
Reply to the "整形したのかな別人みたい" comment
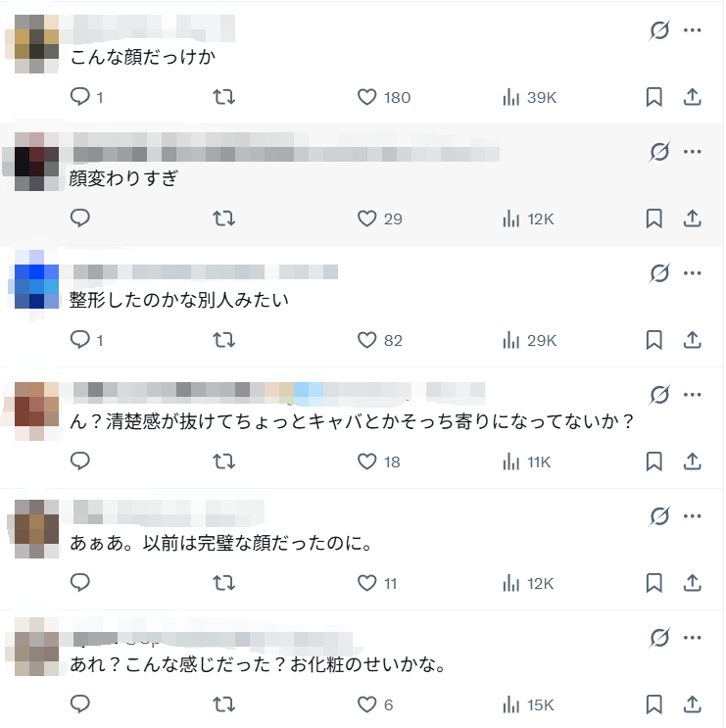86,340
